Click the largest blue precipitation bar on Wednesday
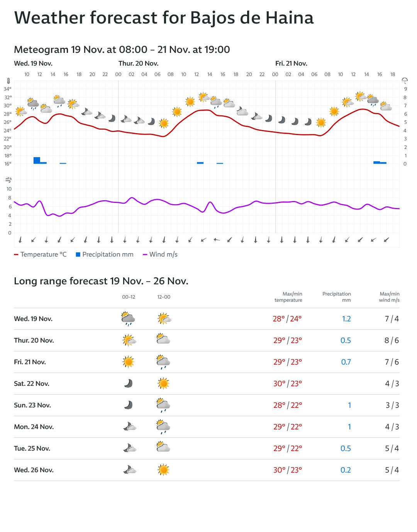The width and height of the screenshot is (417, 532). (x=37, y=160)
